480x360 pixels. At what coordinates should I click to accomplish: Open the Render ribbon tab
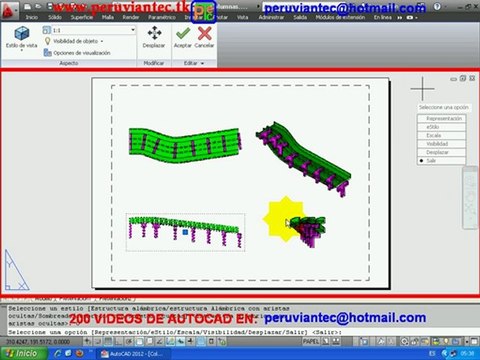point(131,17)
